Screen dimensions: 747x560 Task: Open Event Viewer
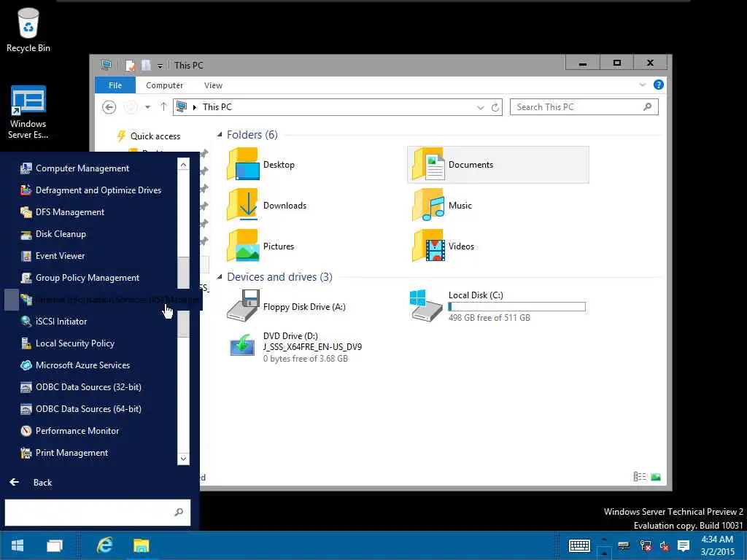click(90, 256)
